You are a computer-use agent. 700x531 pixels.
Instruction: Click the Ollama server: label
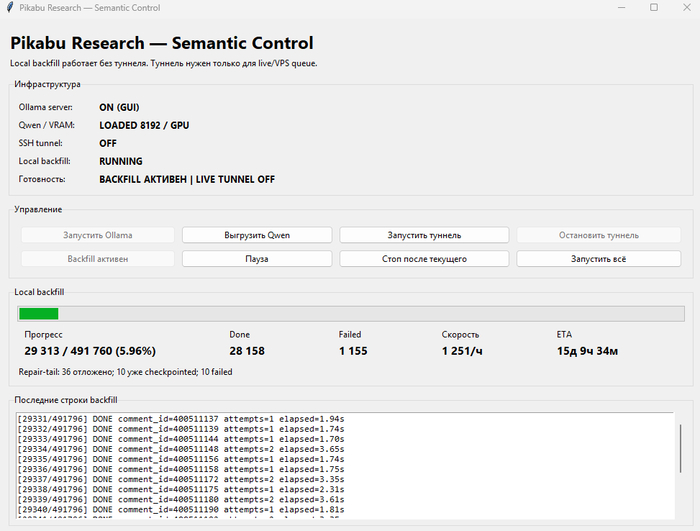46,107
